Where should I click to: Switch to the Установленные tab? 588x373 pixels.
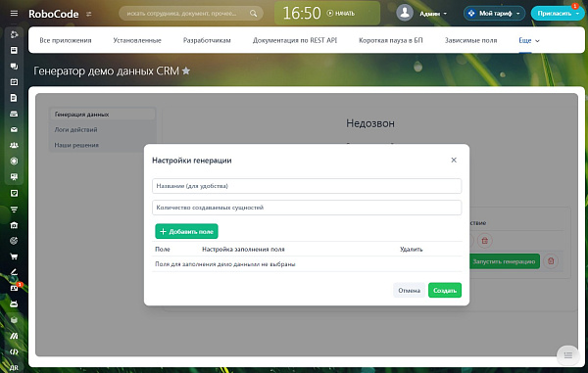pos(137,40)
